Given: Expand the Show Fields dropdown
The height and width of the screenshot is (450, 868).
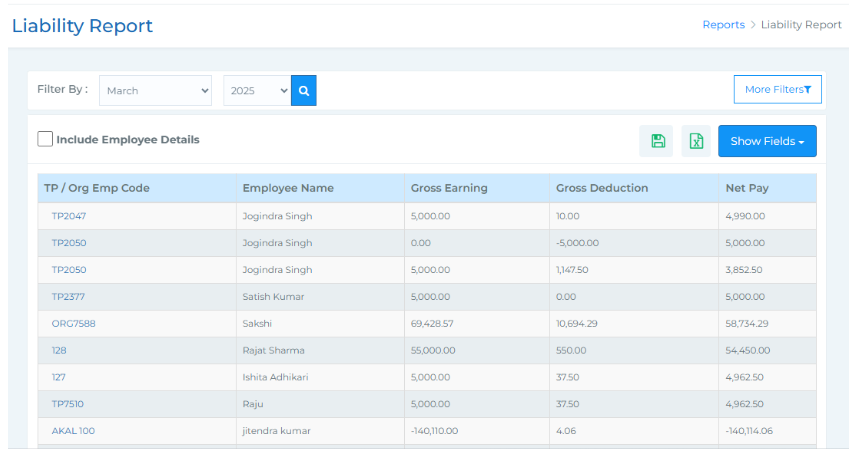Looking at the screenshot, I should (767, 141).
